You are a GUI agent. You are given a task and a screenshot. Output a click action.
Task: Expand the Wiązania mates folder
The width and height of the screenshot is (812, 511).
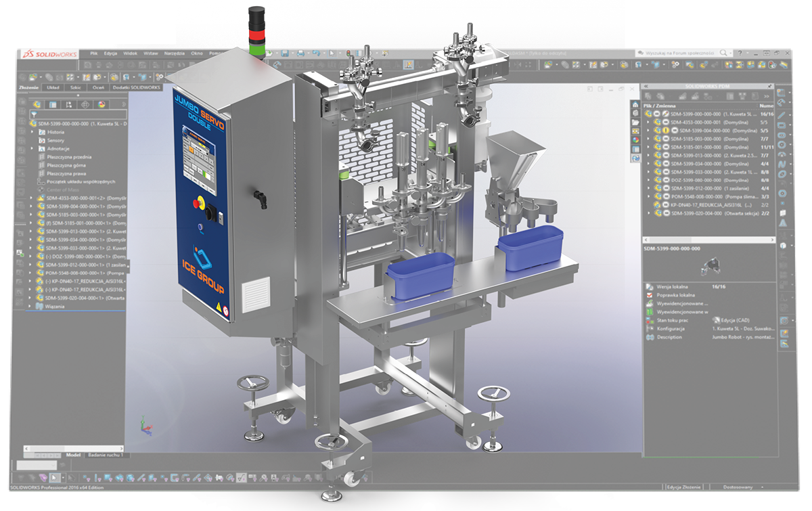coord(30,307)
